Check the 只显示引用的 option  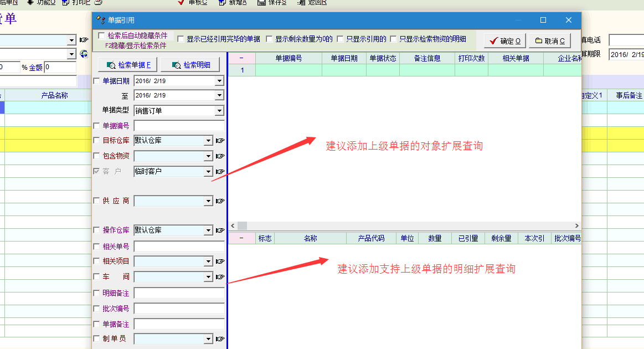click(340, 39)
